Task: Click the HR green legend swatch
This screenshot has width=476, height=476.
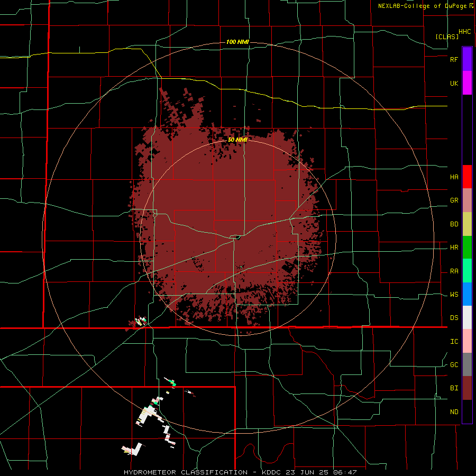Action: click(x=467, y=247)
